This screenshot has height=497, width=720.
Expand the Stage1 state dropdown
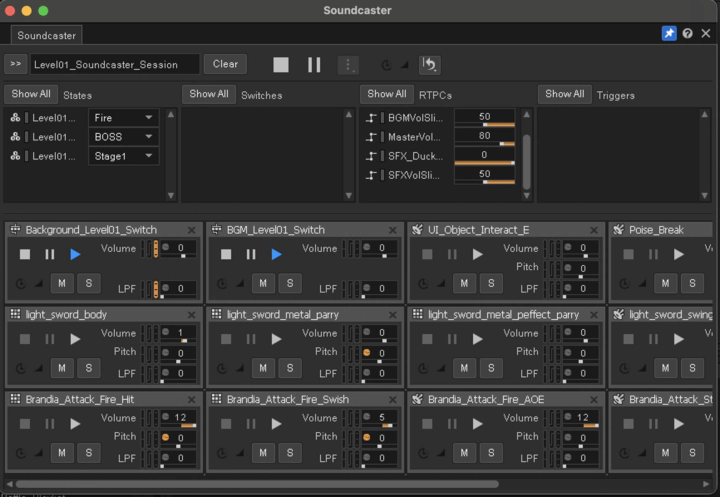click(124, 156)
